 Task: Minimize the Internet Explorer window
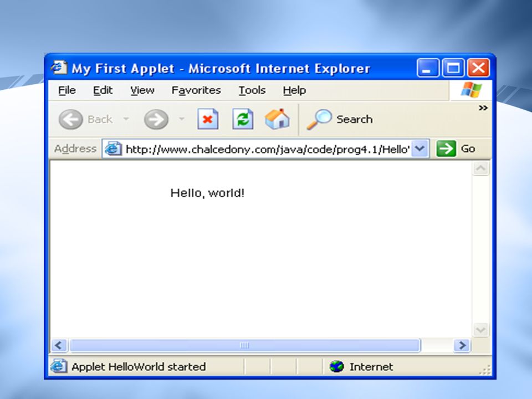pos(428,68)
